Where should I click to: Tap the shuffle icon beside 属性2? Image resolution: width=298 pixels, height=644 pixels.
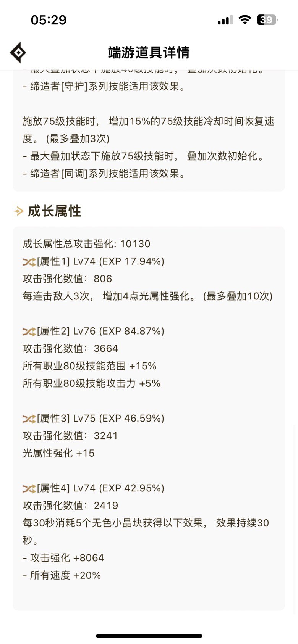[x=29, y=332]
